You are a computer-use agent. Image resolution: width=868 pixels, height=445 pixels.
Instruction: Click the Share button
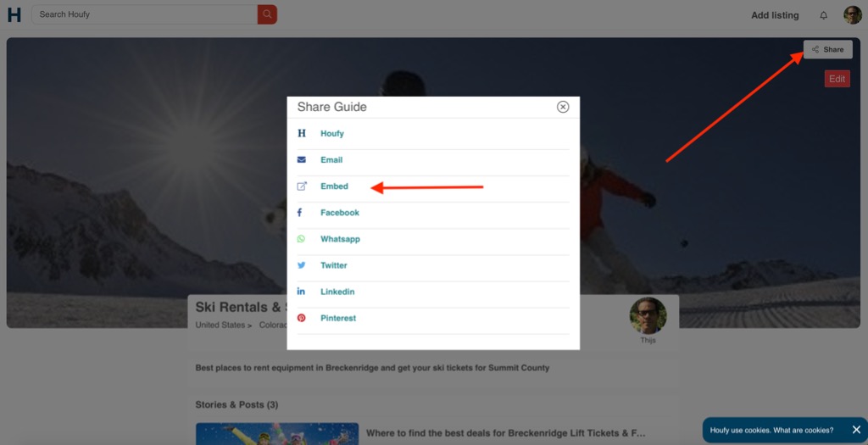pyautogui.click(x=828, y=49)
